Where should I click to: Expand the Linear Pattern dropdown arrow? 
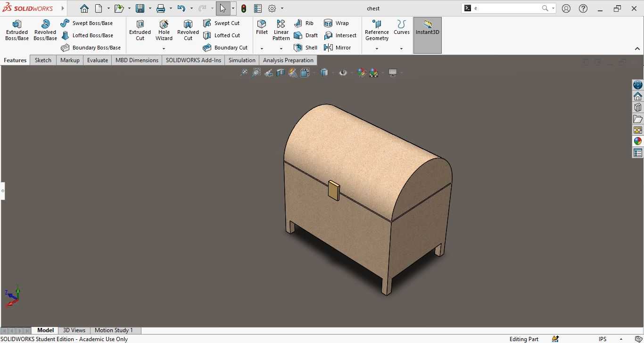(x=281, y=49)
